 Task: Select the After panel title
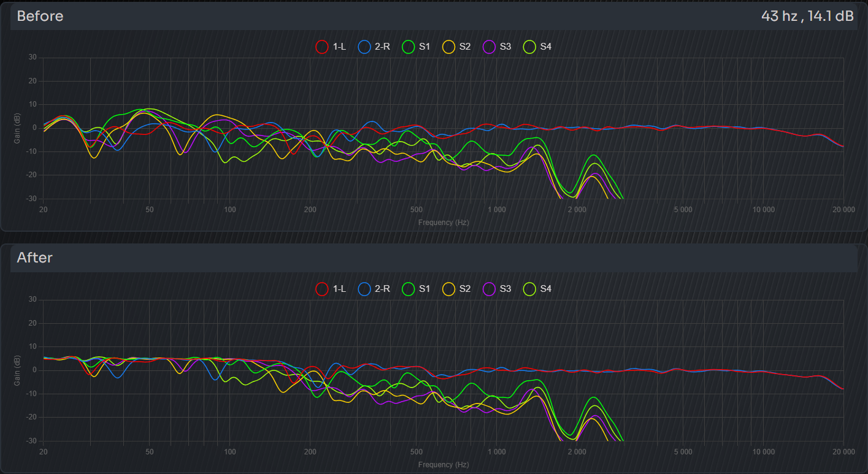(x=34, y=258)
